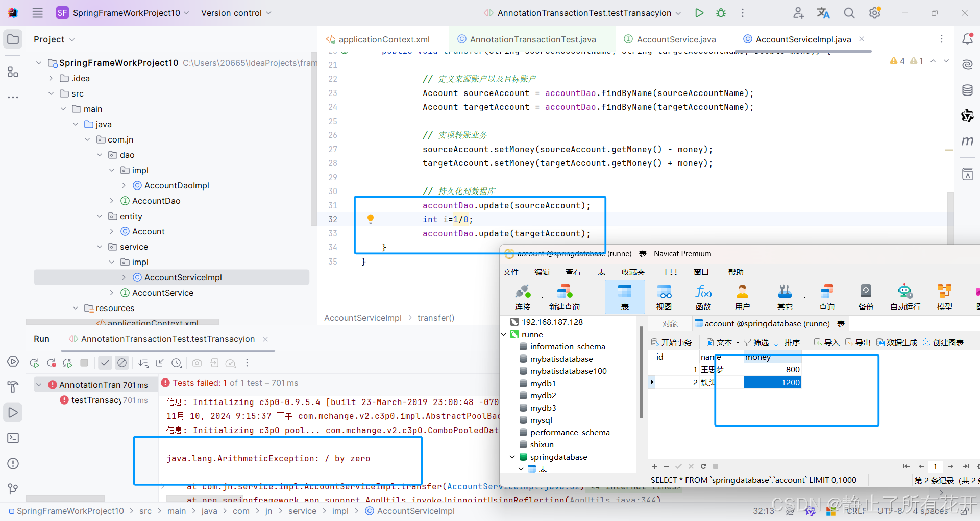Viewport: 980px width, 521px height.
Task: Open the main menu hamburger icon
Action: tap(38, 13)
